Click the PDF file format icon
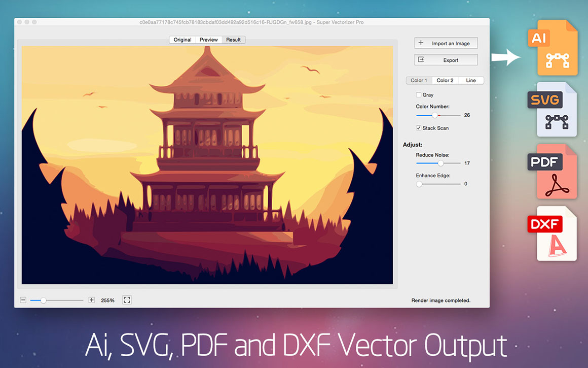 tap(552, 171)
